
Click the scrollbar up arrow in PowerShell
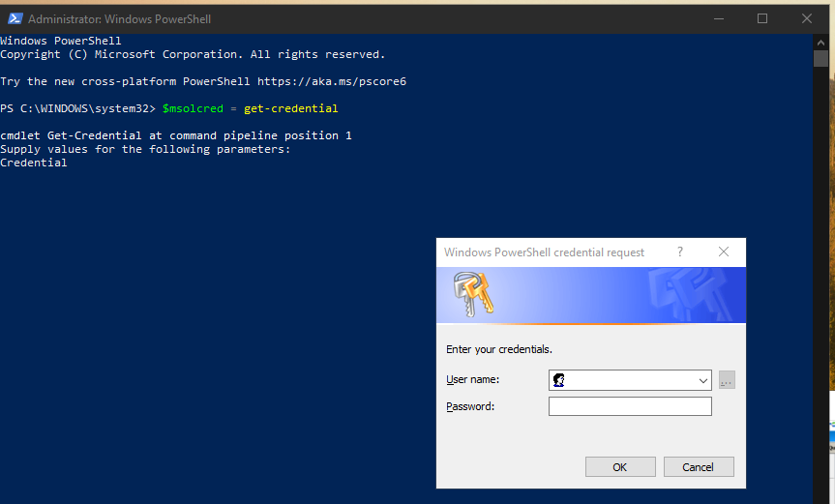[820, 42]
